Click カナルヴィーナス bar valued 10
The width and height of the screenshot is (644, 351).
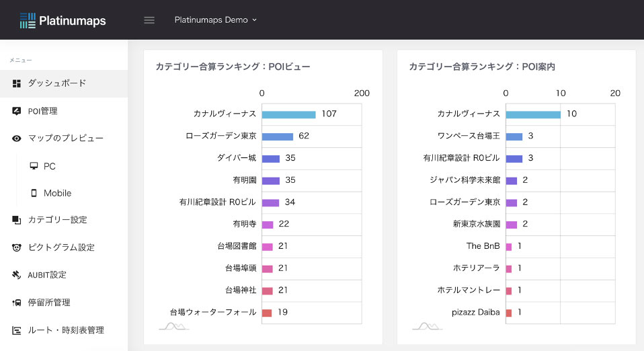point(533,114)
